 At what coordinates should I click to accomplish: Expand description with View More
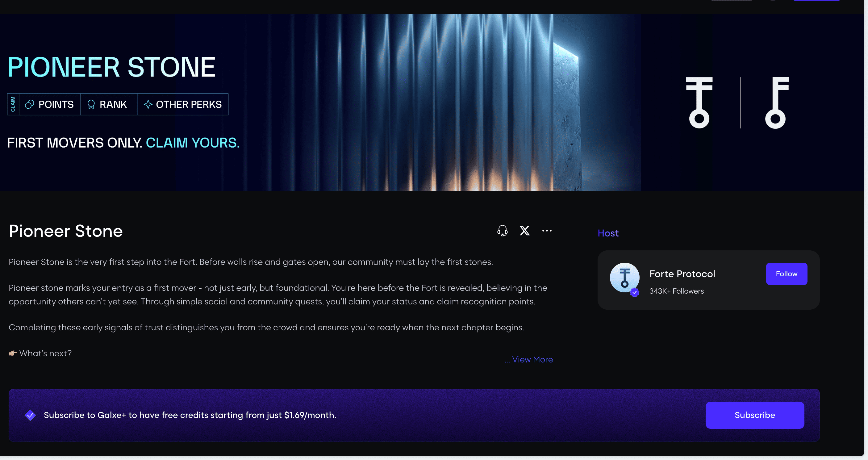click(532, 360)
